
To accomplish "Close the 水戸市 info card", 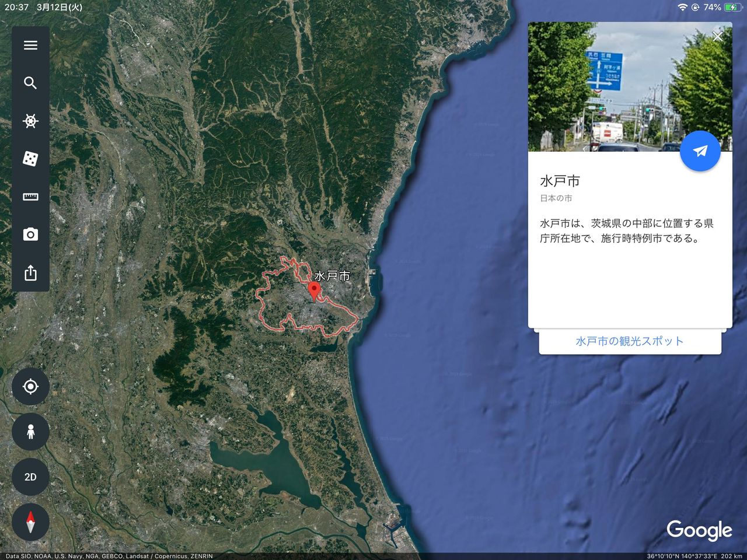I will 718,37.
